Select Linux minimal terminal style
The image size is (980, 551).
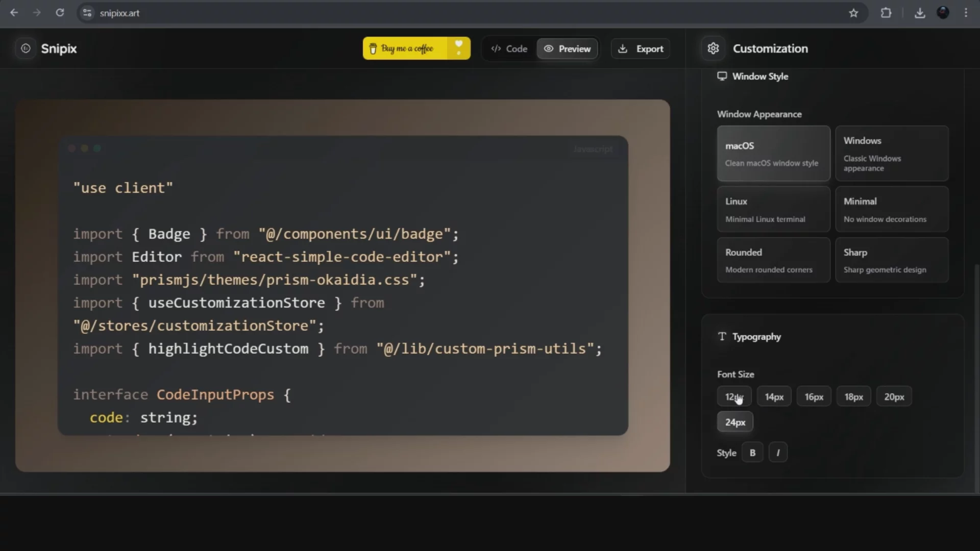pyautogui.click(x=773, y=209)
